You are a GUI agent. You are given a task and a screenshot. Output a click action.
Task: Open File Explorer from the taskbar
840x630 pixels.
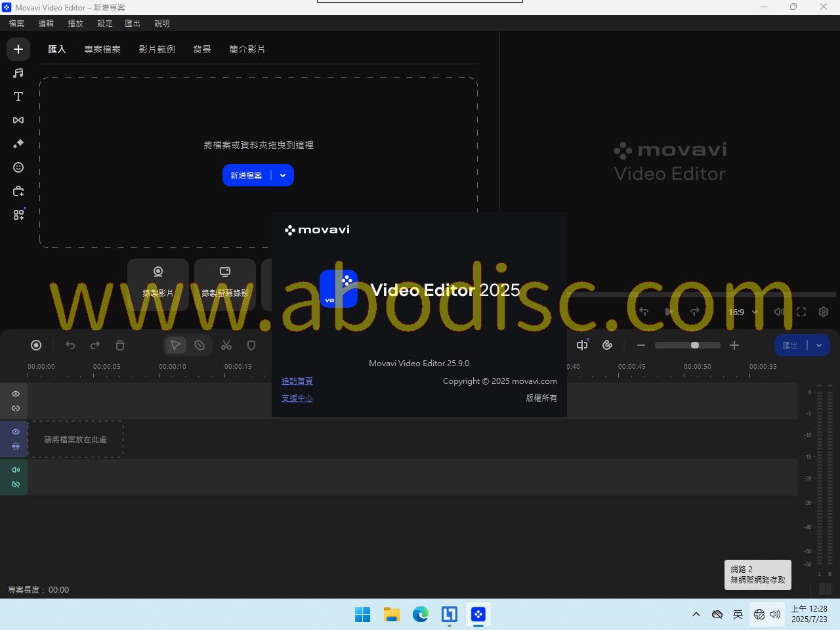click(392, 614)
